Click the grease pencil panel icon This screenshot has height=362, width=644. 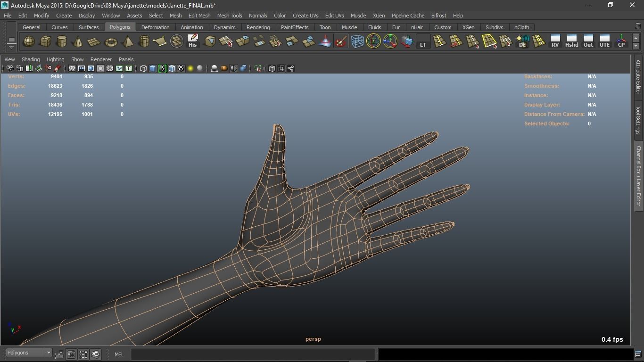(x=57, y=69)
